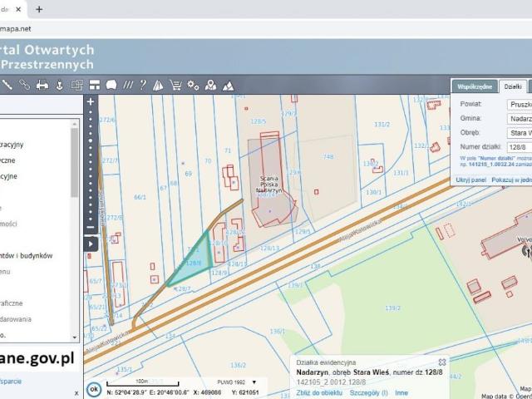Select the Działki tab
The image size is (532, 399).
[x=514, y=86]
